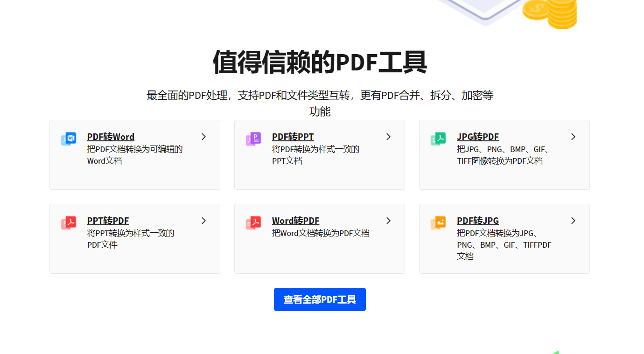Select the PDF转Word tool icon
644x354 pixels.
[68, 139]
